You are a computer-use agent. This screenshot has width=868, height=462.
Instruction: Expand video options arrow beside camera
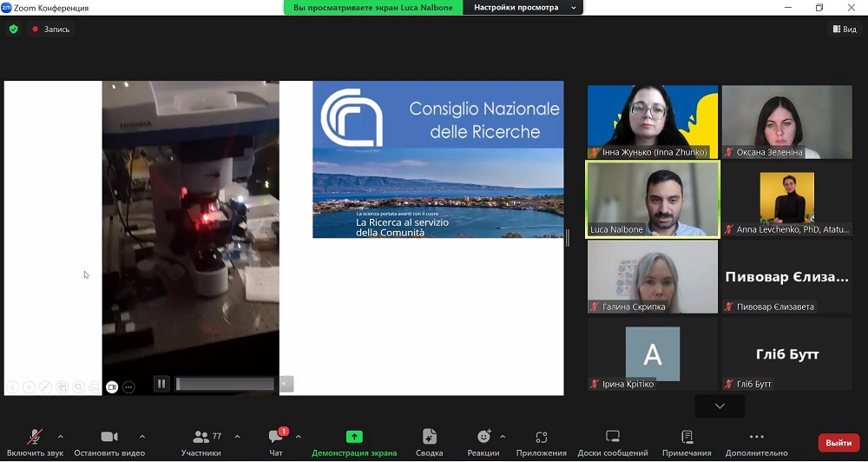point(142,436)
